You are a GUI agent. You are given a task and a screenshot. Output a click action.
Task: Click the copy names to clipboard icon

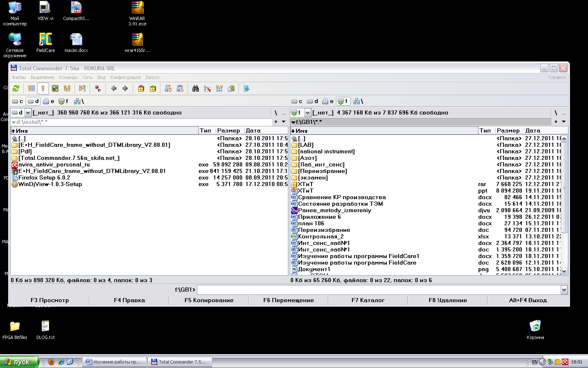231,88
